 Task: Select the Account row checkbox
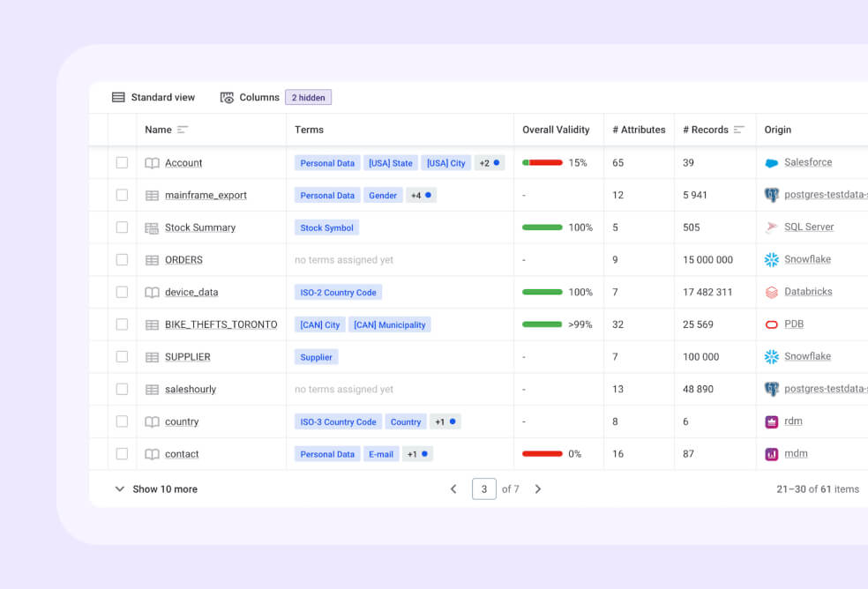pos(122,163)
